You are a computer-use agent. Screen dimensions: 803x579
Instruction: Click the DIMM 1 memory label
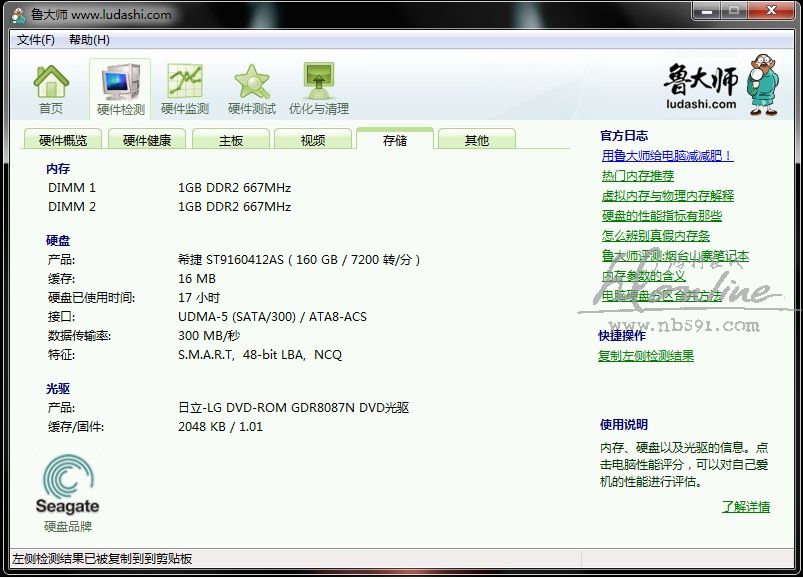pyautogui.click(x=72, y=188)
